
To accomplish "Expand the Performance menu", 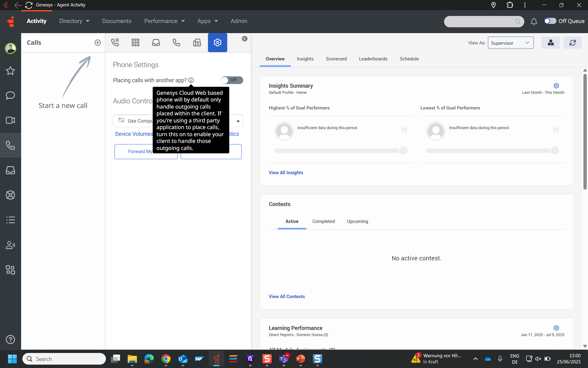I will (x=164, y=21).
